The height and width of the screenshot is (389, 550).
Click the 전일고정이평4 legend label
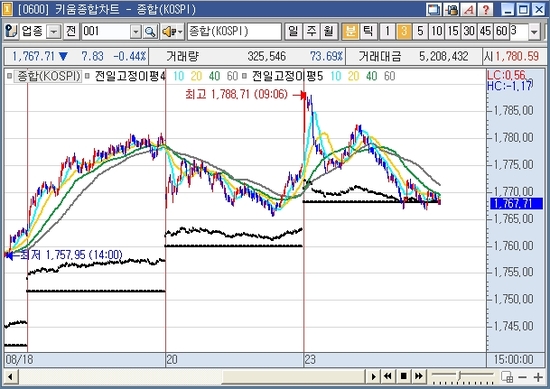[x=129, y=76]
